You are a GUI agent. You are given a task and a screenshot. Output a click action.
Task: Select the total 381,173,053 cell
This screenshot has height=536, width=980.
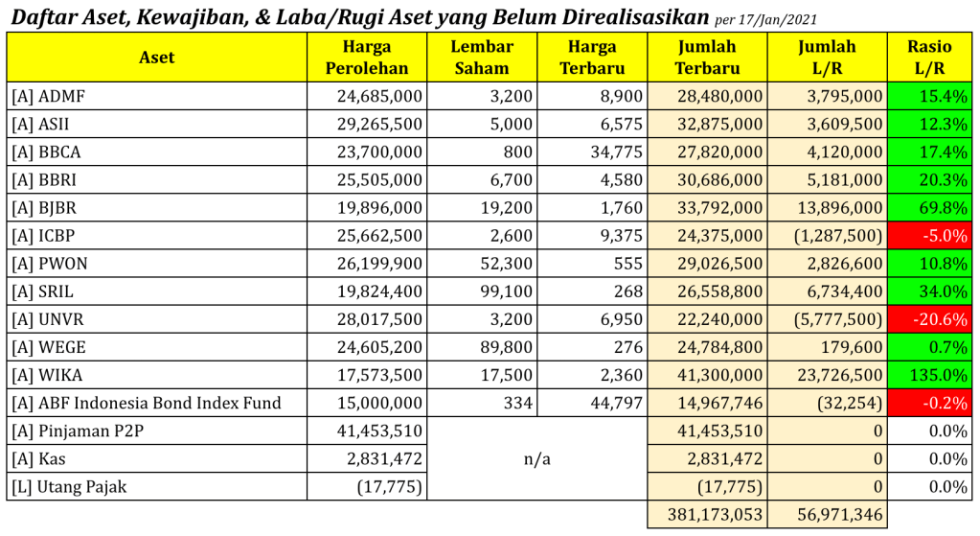707,514
